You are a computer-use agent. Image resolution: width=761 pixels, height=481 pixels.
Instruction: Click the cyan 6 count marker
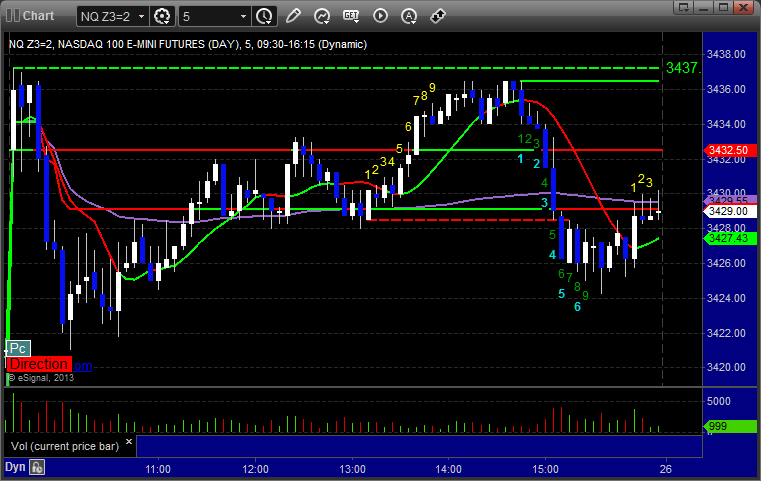(578, 307)
